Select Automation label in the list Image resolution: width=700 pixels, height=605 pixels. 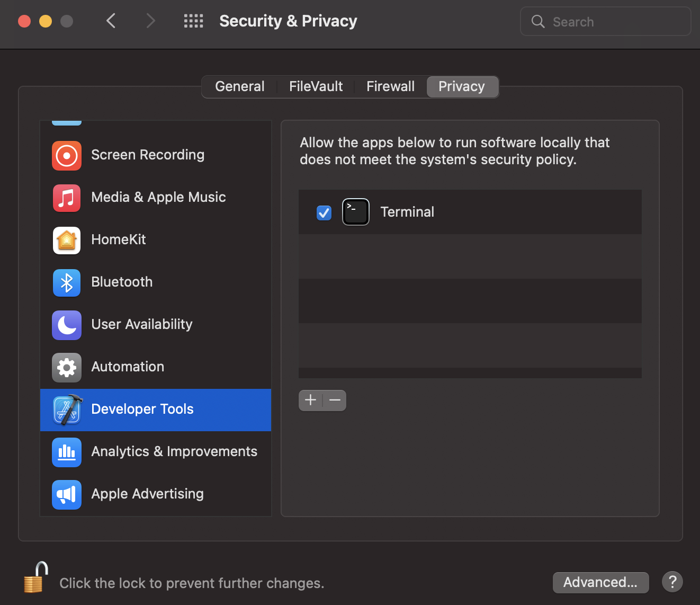click(128, 367)
